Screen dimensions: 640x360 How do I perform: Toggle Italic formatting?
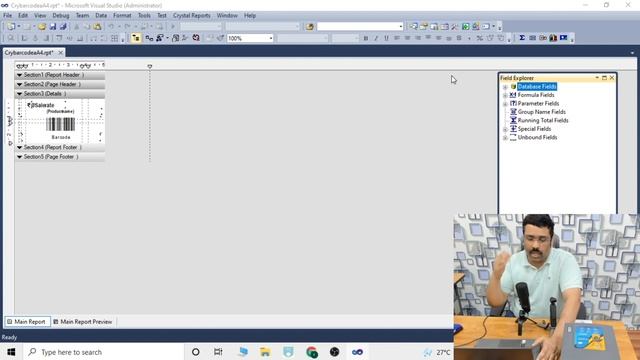point(376,38)
